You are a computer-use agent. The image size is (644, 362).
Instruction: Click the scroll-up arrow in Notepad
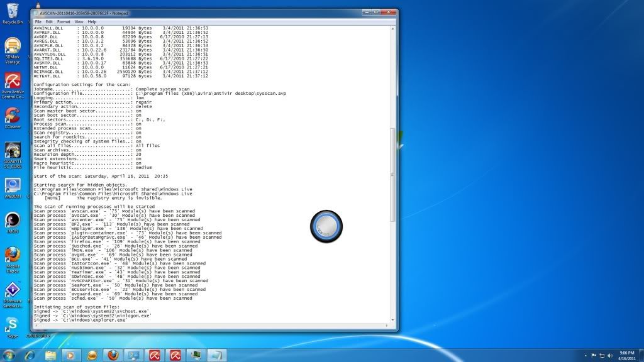coord(392,29)
